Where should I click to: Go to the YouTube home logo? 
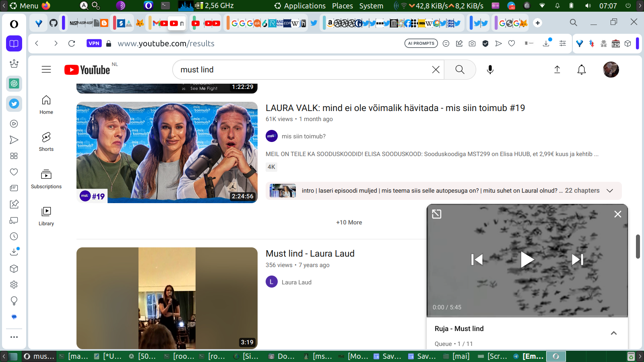[x=87, y=70]
